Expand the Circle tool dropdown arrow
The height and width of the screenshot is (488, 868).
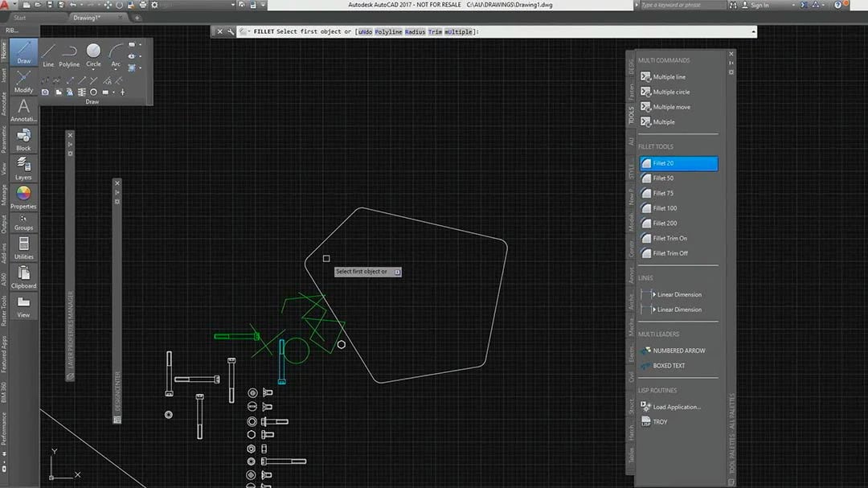click(93, 71)
